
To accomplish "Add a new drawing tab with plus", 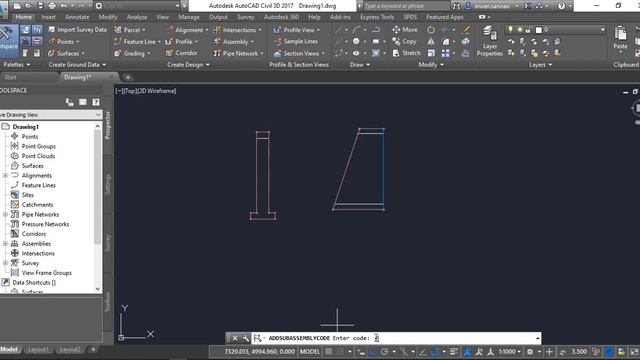I will (128, 77).
